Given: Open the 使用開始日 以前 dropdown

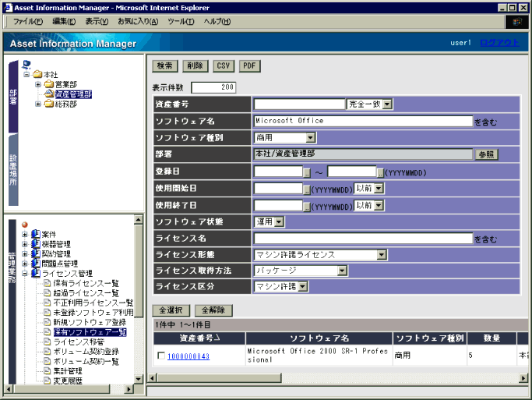Looking at the screenshot, I should tap(379, 188).
